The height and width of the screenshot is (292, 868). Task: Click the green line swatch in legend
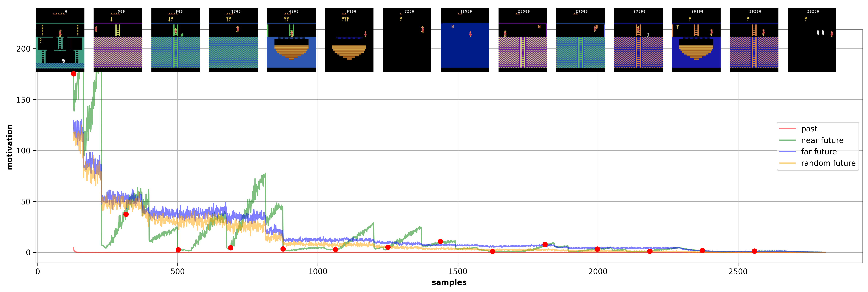tap(787, 140)
